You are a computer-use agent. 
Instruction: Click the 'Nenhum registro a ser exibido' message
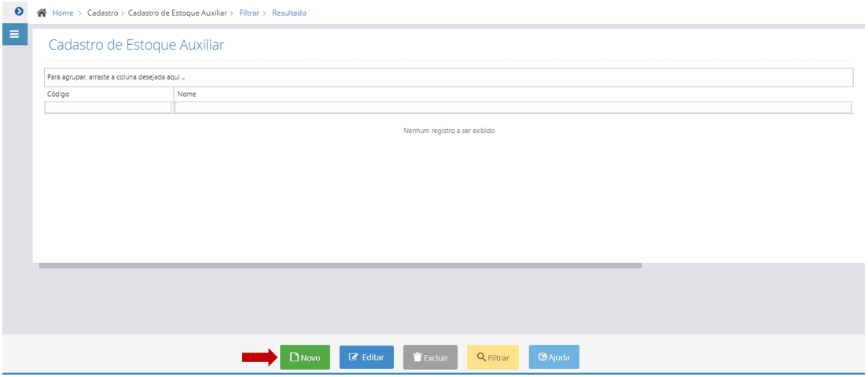(x=449, y=131)
